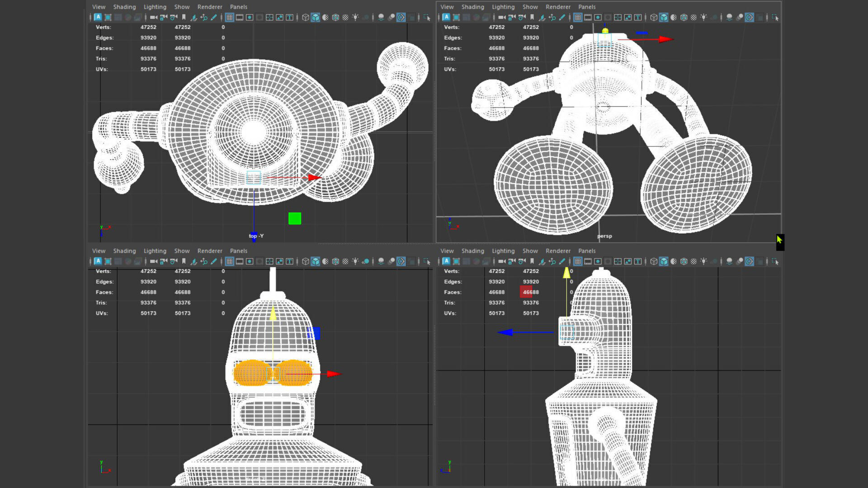
Task: Open Panels menu in persp panel
Action: click(x=587, y=7)
